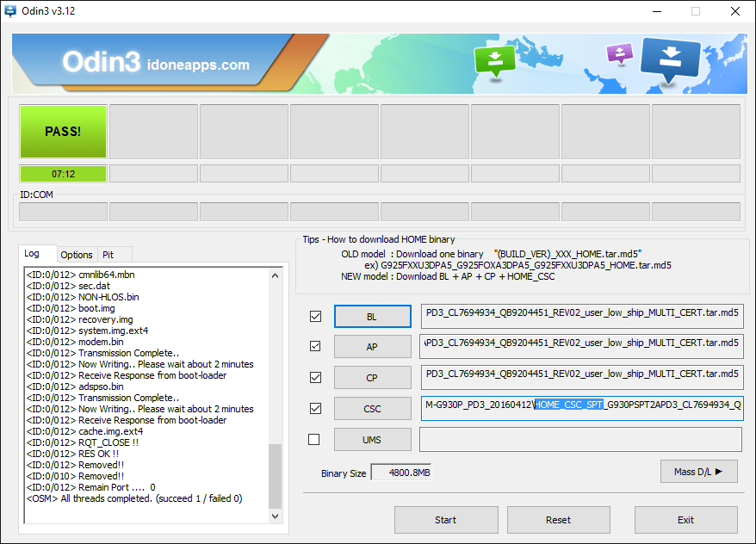The image size is (756, 544).
Task: Click the first ID:COM port box
Action: [63, 212]
